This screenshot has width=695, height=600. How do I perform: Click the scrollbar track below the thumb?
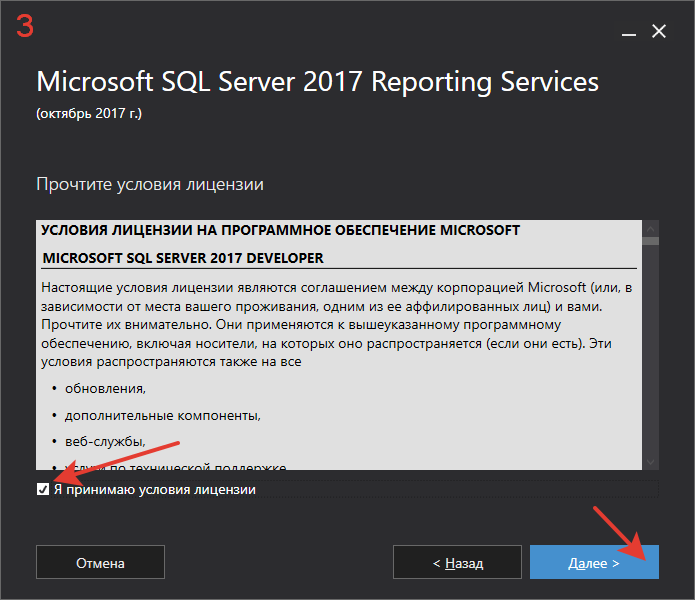point(650,349)
